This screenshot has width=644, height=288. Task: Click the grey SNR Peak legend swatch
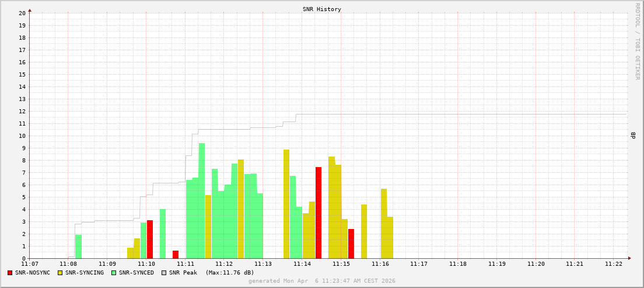[x=164, y=273]
